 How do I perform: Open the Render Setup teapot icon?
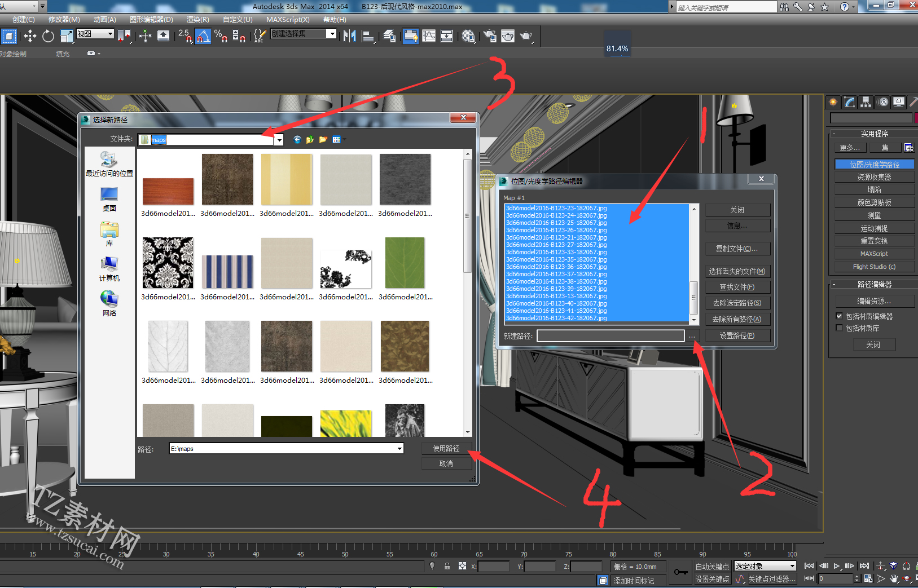coord(490,36)
